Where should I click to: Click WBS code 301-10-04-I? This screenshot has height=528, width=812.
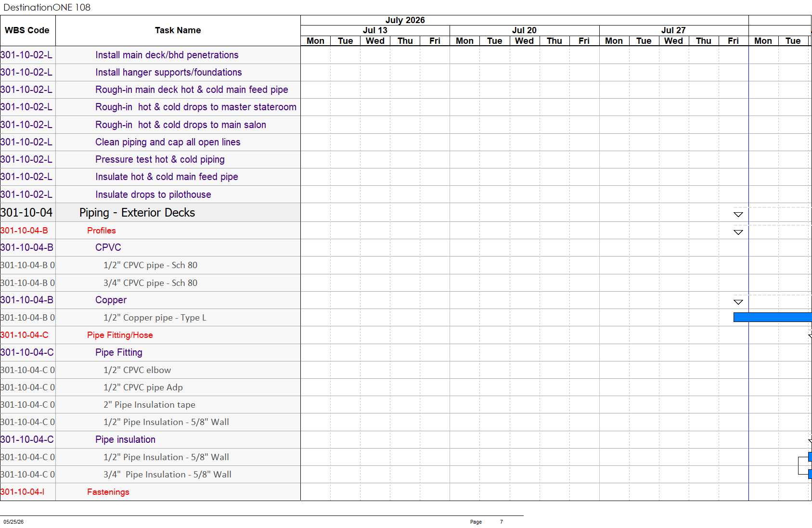click(x=23, y=492)
